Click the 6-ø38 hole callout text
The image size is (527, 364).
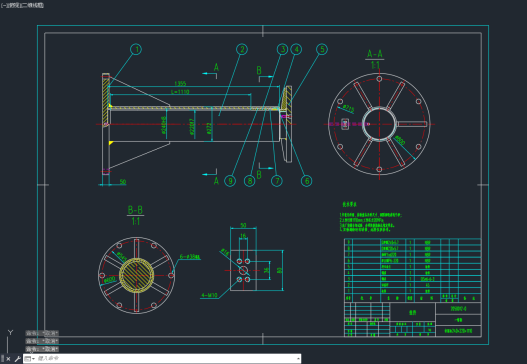pyautogui.click(x=190, y=257)
